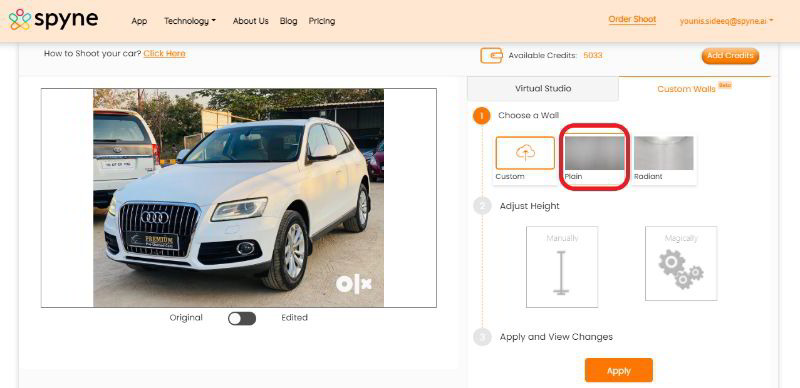Select the Custom wall upload icon
This screenshot has width=800, height=388.
click(x=525, y=153)
